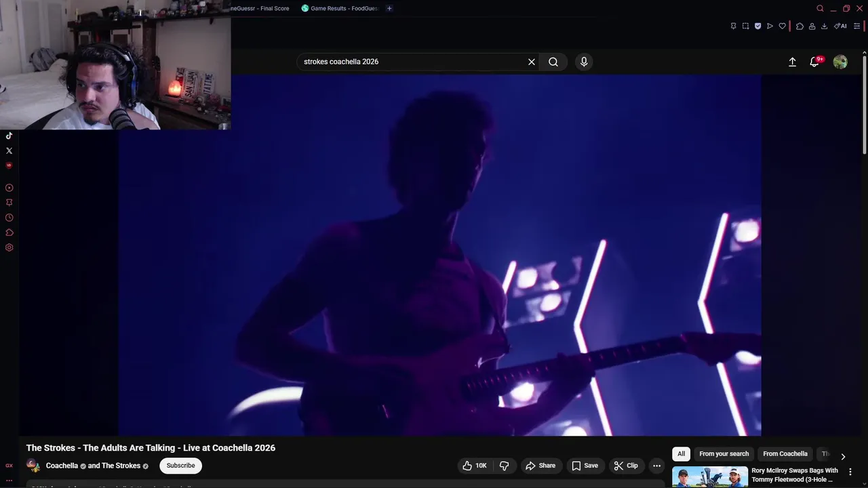Open the red sidebar icon under X
The image size is (868, 488).
click(x=9, y=165)
